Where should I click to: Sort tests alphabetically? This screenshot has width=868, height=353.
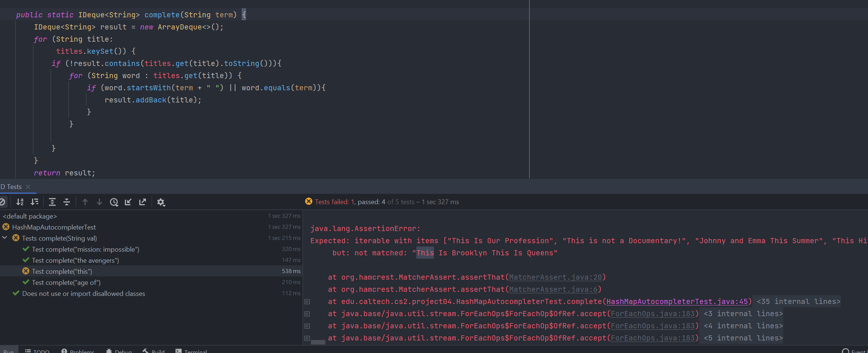tap(20, 202)
